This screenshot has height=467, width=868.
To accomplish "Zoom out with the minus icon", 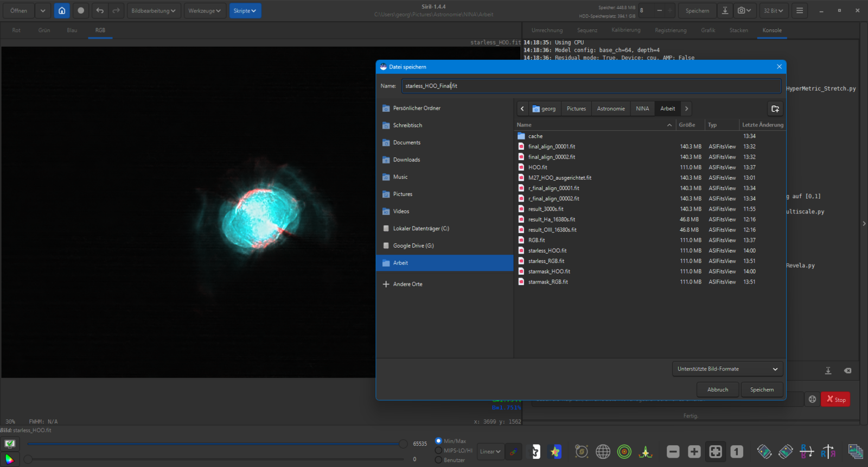I will pos(673,451).
